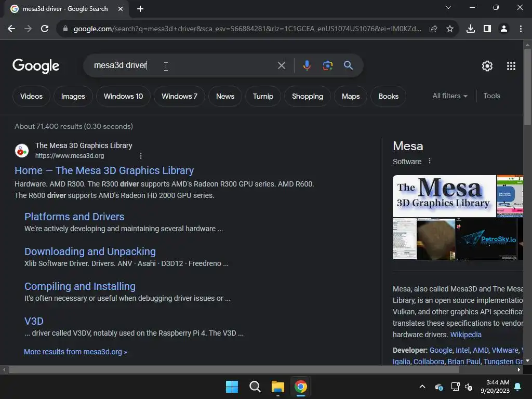
Task: Open the V3D sitelink
Action: tap(34, 321)
